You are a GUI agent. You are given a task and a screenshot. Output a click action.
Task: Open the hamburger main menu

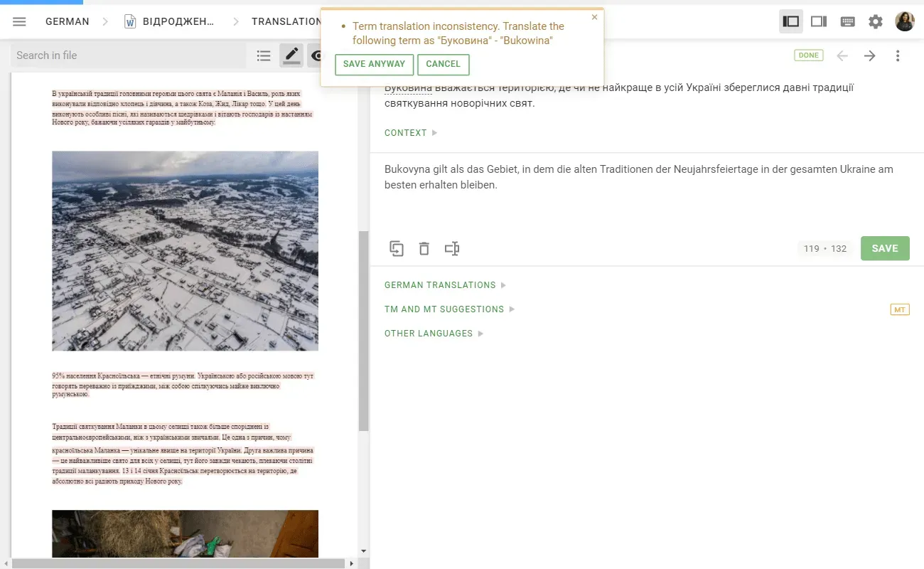pos(19,21)
